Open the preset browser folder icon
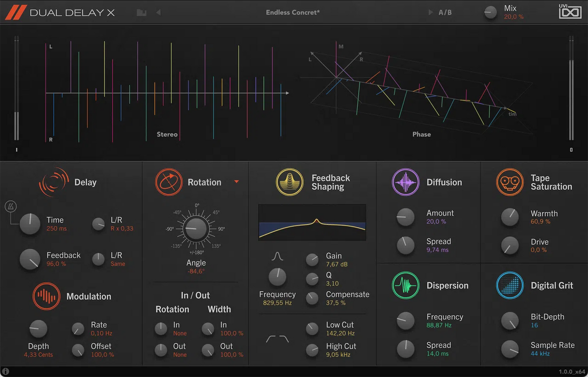This screenshot has height=377, width=588. coord(141,12)
